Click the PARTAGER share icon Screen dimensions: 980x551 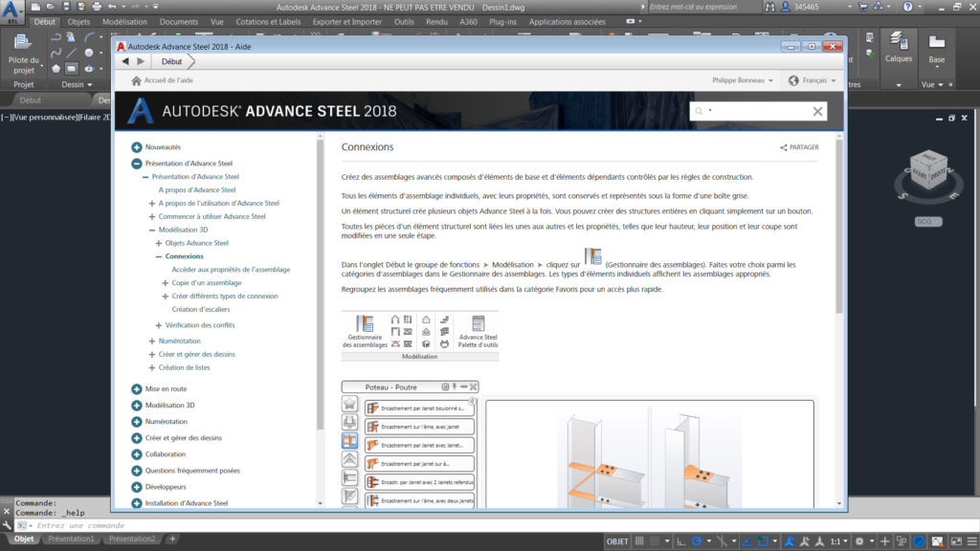[783, 147]
